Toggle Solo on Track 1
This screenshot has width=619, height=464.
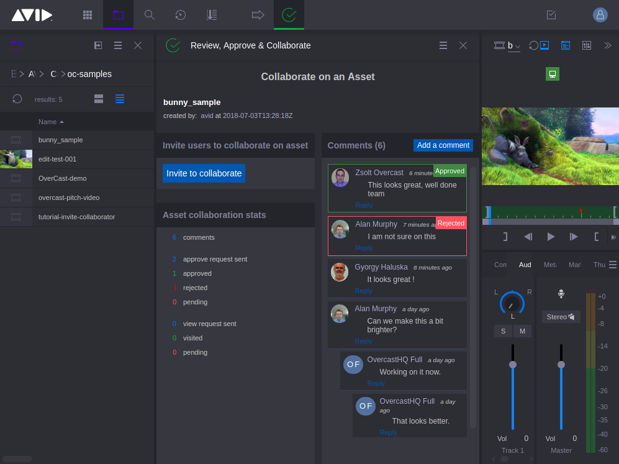(503, 331)
